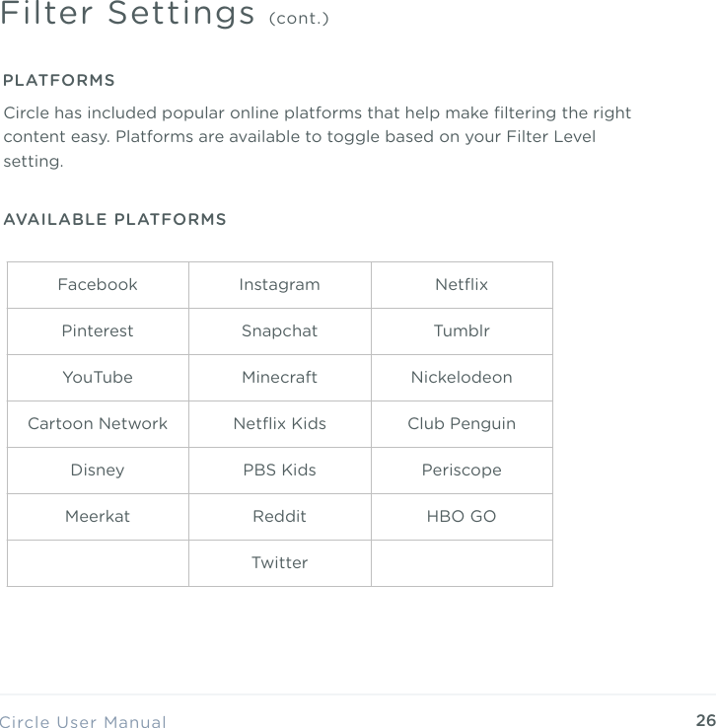
Task: Click the Nickelodeon table cell
Action: (x=462, y=378)
